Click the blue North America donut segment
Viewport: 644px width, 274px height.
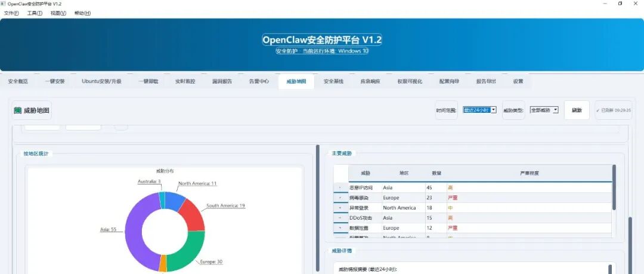point(174,201)
